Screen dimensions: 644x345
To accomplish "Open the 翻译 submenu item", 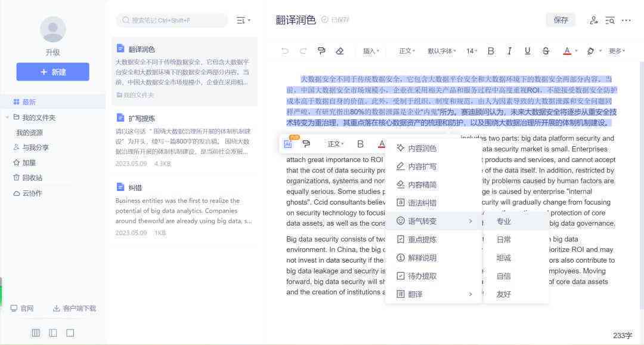I will pos(434,294).
